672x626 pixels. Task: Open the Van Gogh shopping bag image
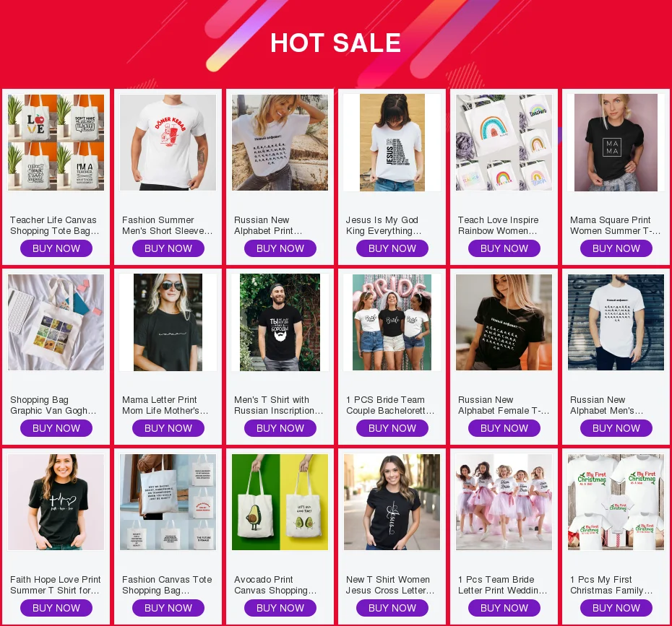click(56, 322)
